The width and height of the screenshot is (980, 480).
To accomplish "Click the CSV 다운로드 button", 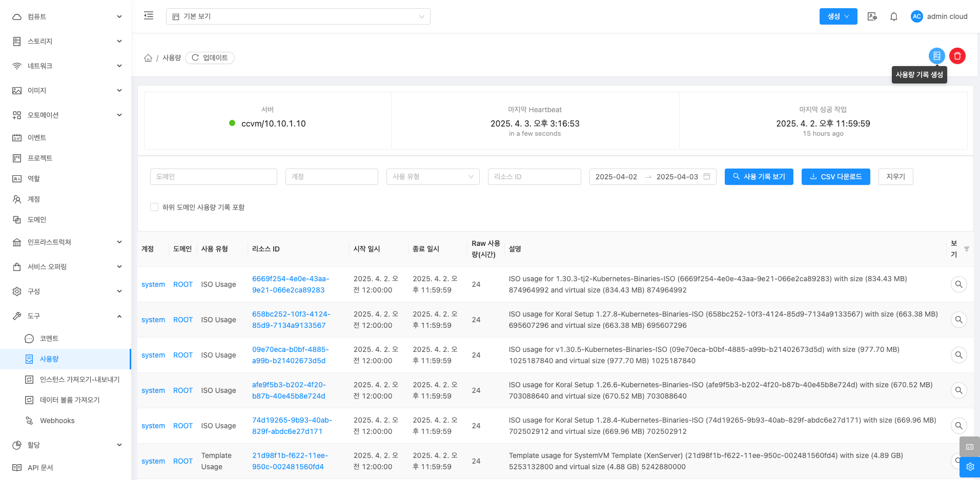I will pyautogui.click(x=835, y=177).
